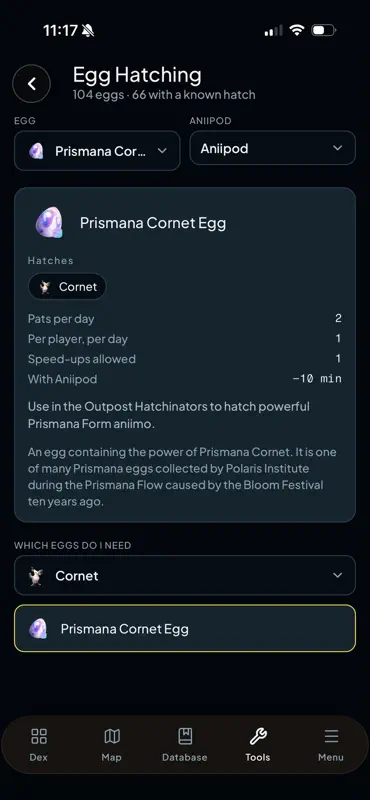This screenshot has height=800, width=370.
Task: Tap the egg icon in the result row
Action: [x=38, y=629]
